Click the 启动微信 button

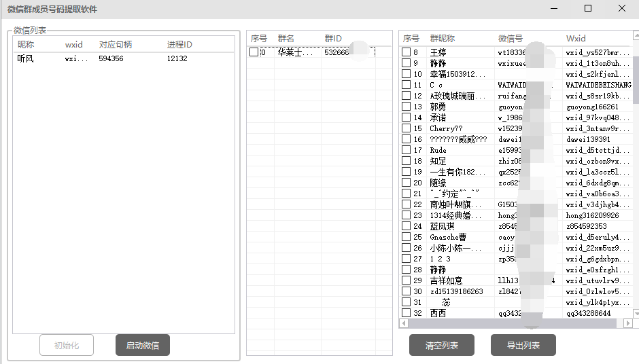click(x=142, y=345)
